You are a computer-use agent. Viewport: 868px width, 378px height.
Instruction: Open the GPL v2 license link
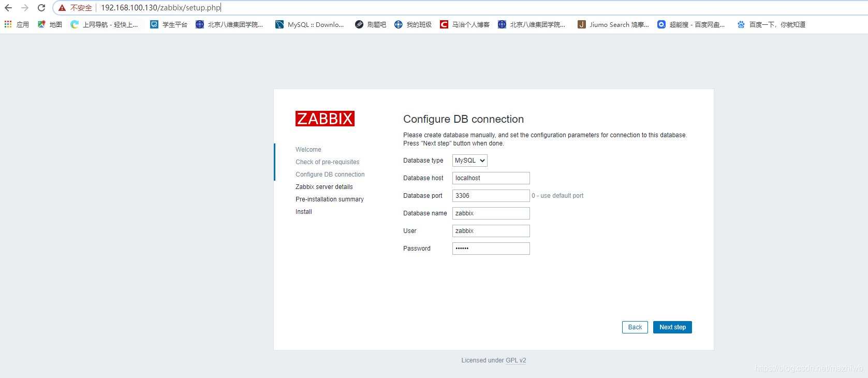point(516,360)
